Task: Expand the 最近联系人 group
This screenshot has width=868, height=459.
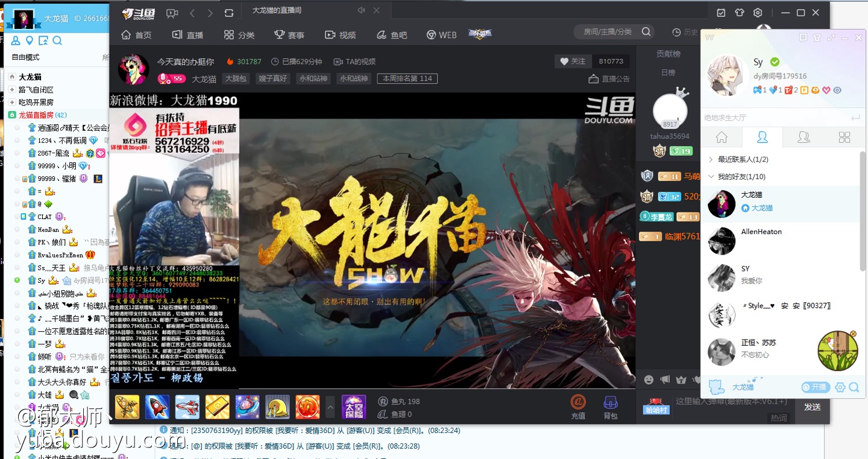Action: pos(711,159)
